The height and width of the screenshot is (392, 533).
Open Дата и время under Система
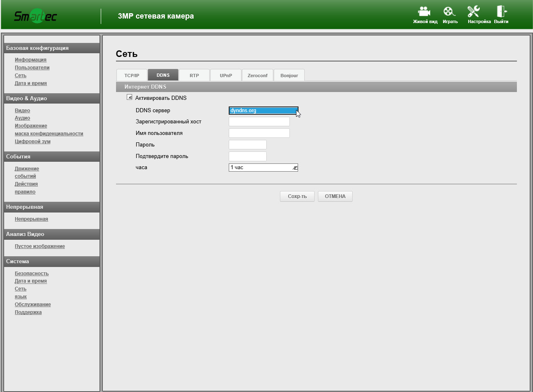coord(31,281)
